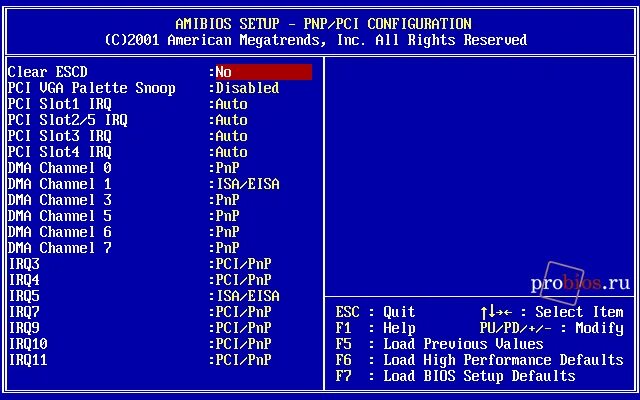Select DMA Channel 0 label

coord(60,168)
